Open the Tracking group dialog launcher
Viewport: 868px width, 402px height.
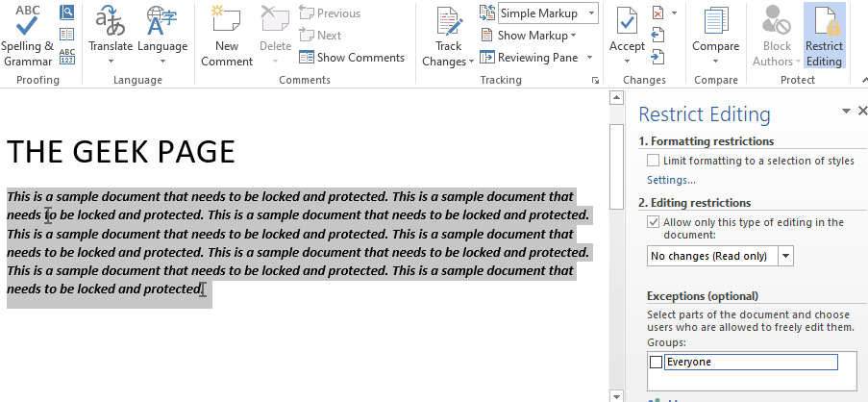pos(595,80)
